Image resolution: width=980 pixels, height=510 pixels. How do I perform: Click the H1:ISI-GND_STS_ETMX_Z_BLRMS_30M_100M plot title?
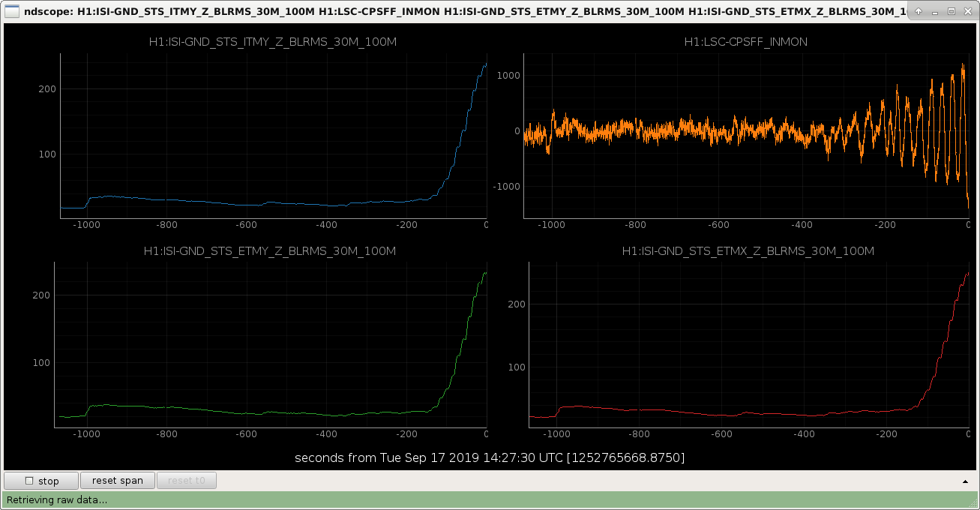pyautogui.click(x=748, y=251)
